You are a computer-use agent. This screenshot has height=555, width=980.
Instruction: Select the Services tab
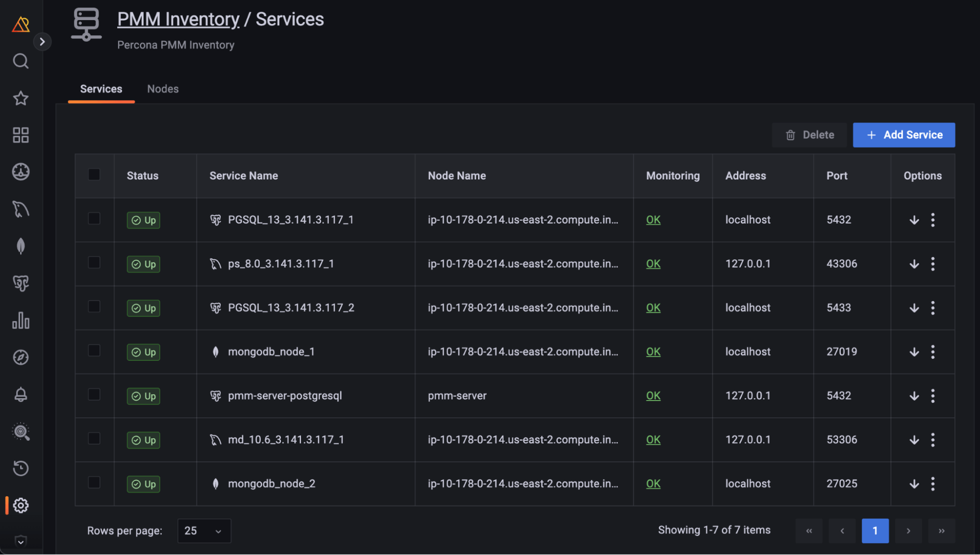(x=101, y=89)
